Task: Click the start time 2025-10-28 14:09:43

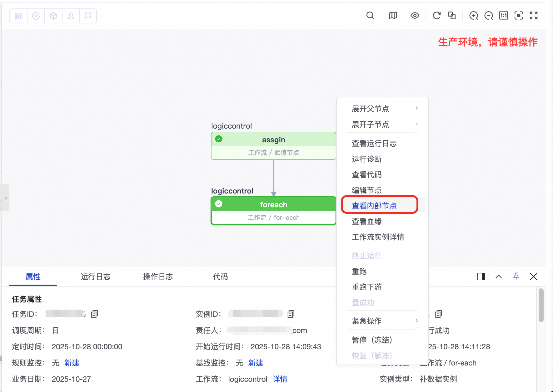Action: pyautogui.click(x=286, y=346)
